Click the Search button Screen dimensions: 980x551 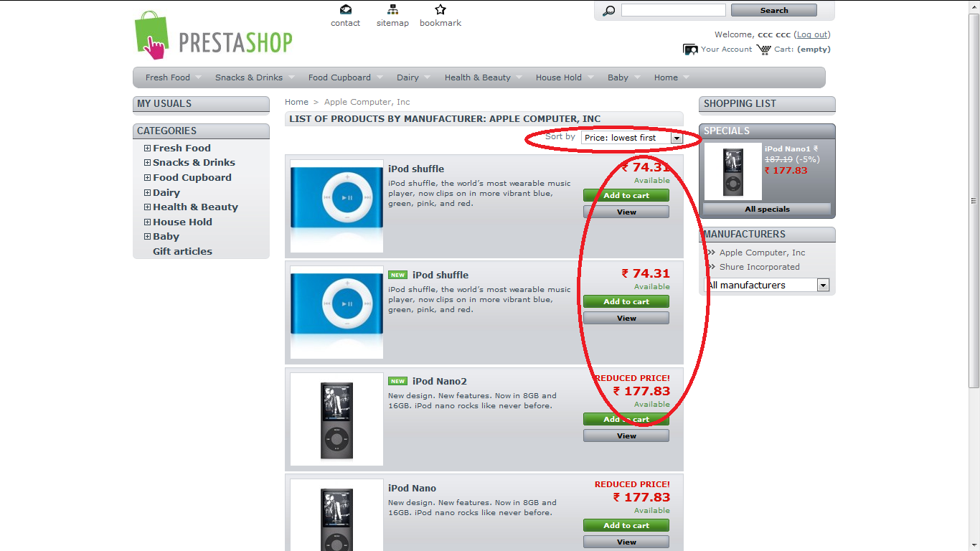point(774,10)
